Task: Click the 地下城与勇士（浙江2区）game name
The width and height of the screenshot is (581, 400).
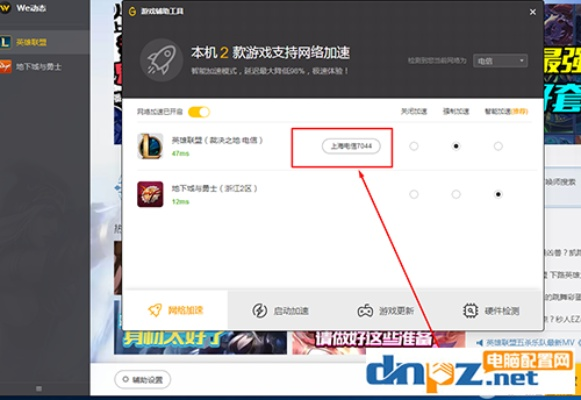Action: point(215,189)
